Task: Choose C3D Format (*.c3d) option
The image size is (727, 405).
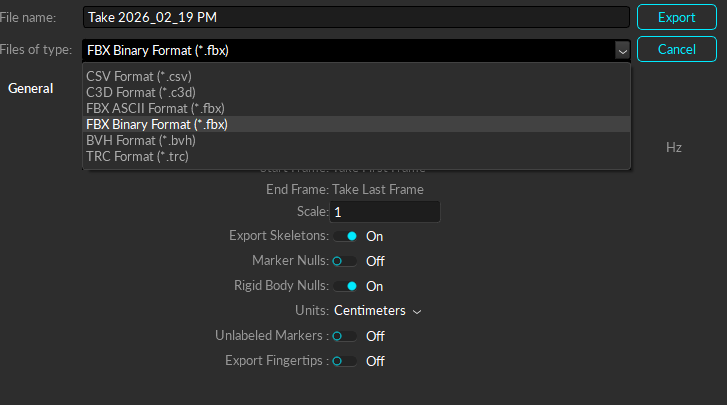Action: click(x=140, y=92)
